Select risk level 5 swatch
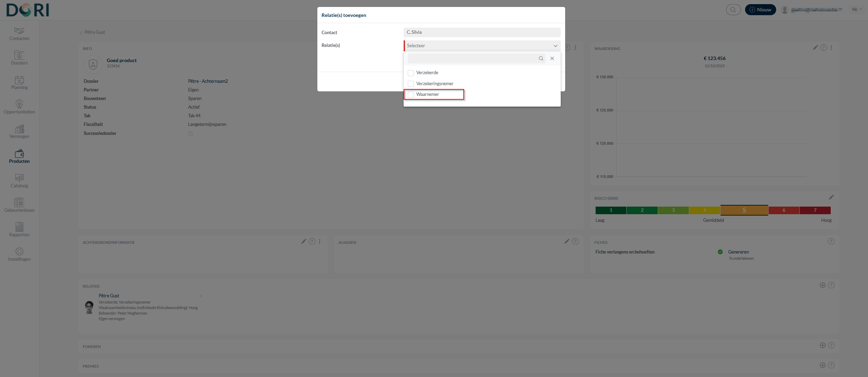 [744, 210]
